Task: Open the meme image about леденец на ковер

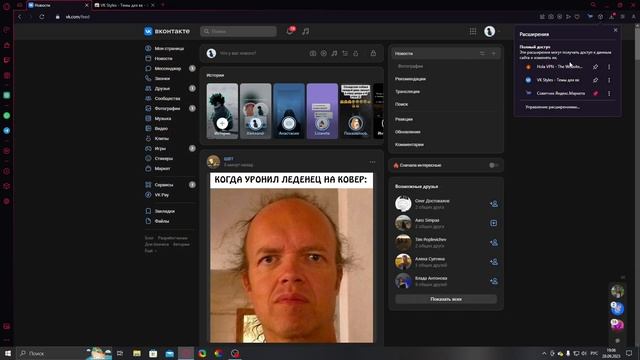Action: 291,258
